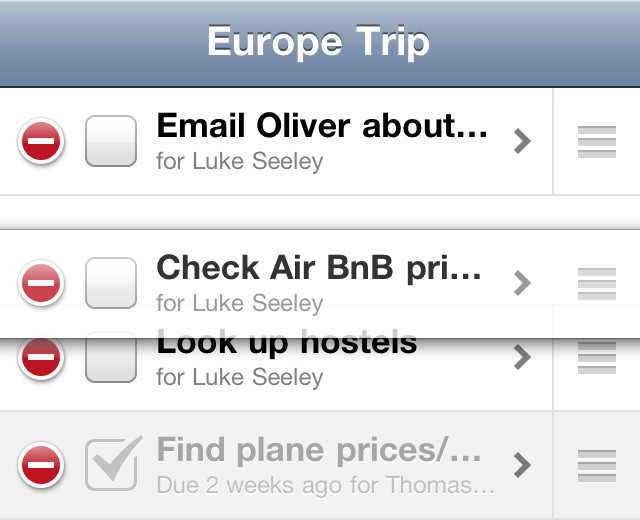The width and height of the screenshot is (640, 520).
Task: Open details chevron for Find plane prices task
Action: click(522, 465)
